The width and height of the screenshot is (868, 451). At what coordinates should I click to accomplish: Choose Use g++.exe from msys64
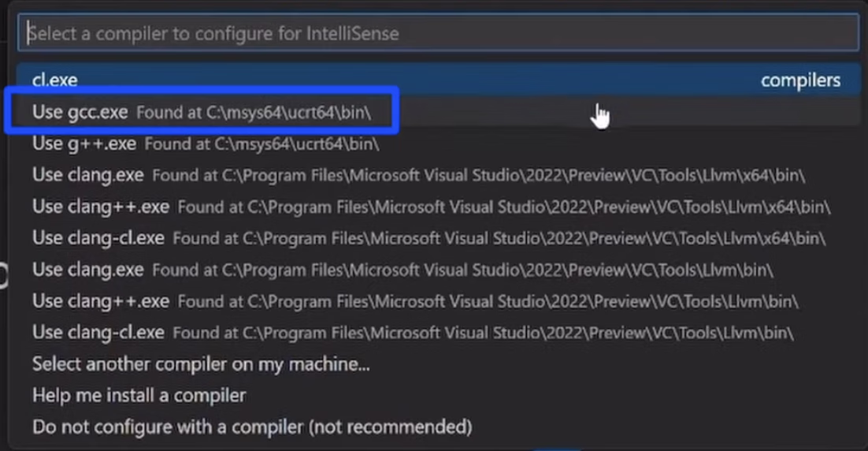tap(438, 143)
